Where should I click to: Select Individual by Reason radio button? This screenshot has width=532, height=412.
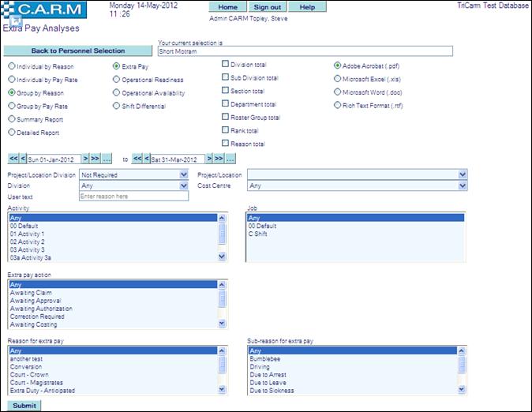point(12,67)
